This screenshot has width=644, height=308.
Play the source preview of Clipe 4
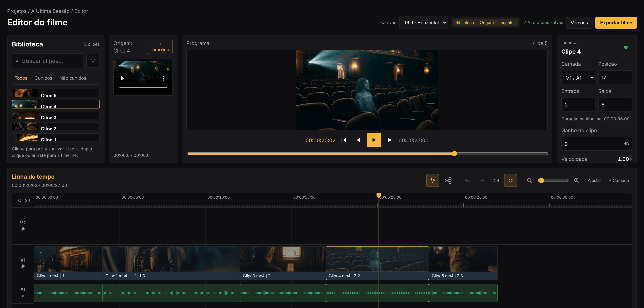123,78
